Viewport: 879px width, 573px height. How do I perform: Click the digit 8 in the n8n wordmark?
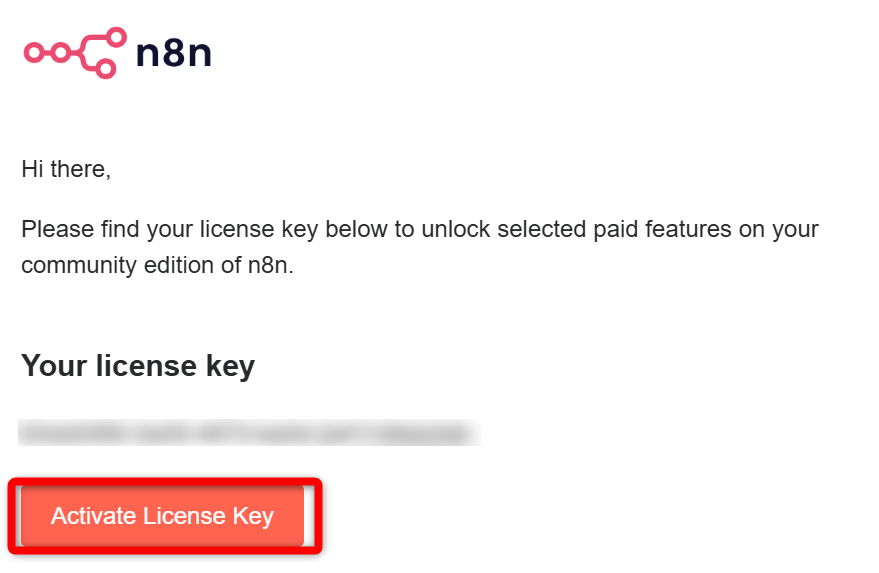coord(174,53)
